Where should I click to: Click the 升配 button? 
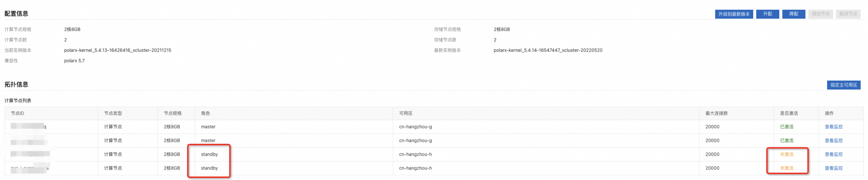coord(767,14)
